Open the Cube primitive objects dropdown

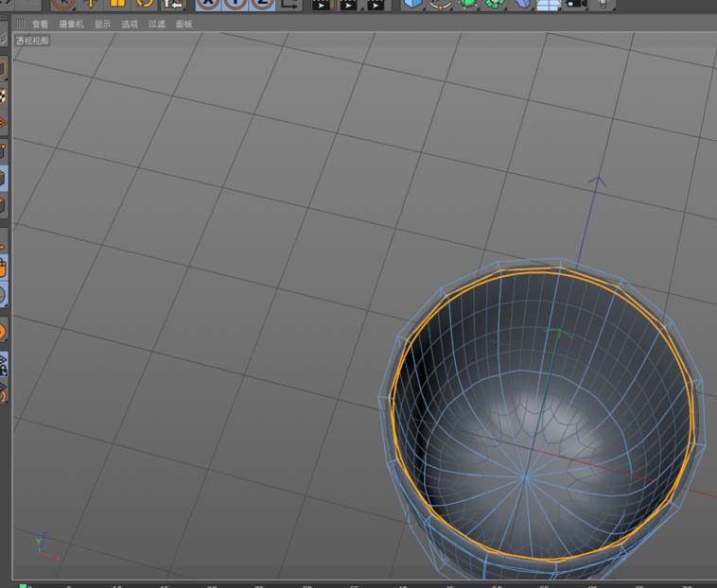tap(412, 3)
